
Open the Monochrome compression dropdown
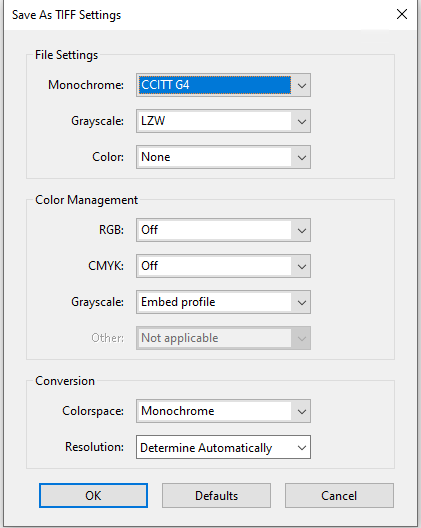pyautogui.click(x=223, y=85)
